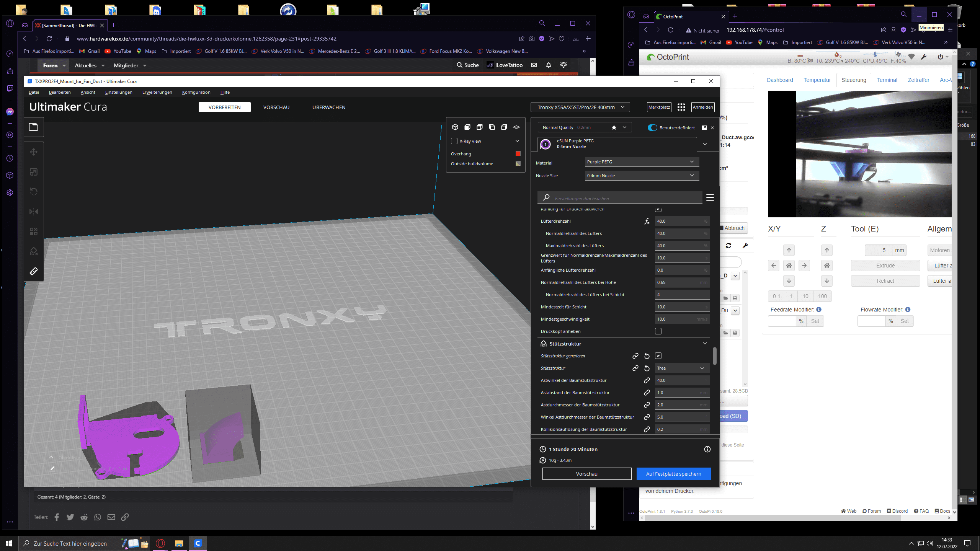
Task: Open Terminal tab in OctoPrint
Action: coord(887,80)
